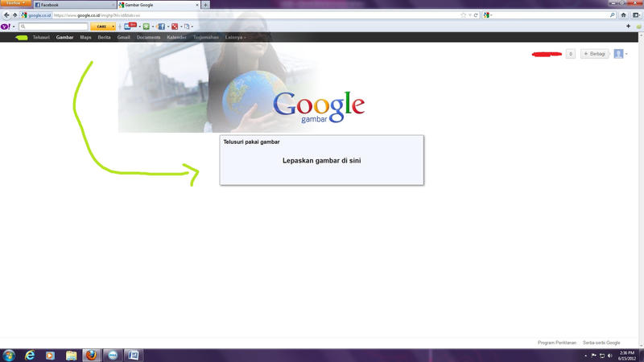Select Maps in the Google navigation bar
Viewport: 644px width, 362px height.
pos(85,37)
